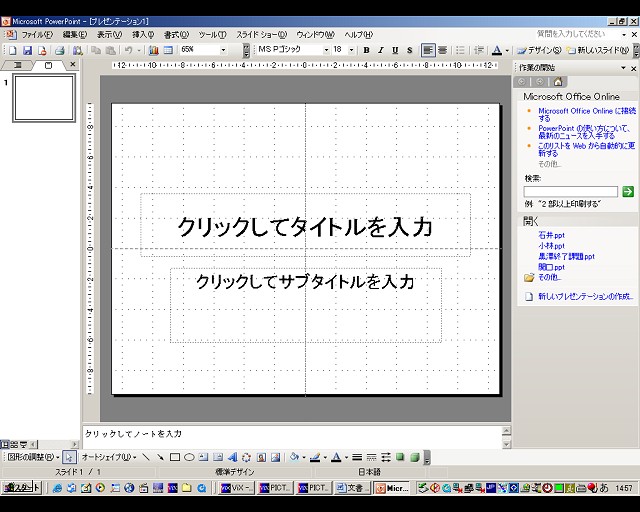The height and width of the screenshot is (512, 640).
Task: Toggle bulleted list formatting
Action: pos(460,50)
